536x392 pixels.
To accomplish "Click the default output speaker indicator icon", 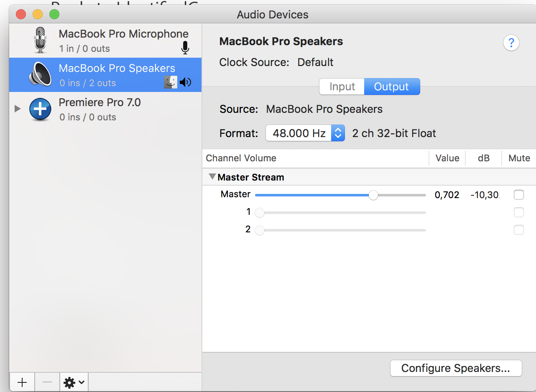I will [x=185, y=82].
